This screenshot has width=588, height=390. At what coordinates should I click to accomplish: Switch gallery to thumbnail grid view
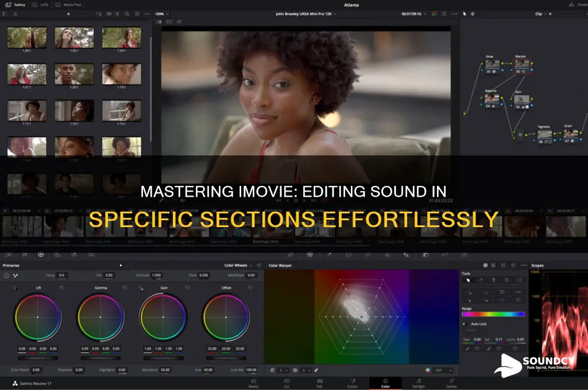click(x=109, y=14)
